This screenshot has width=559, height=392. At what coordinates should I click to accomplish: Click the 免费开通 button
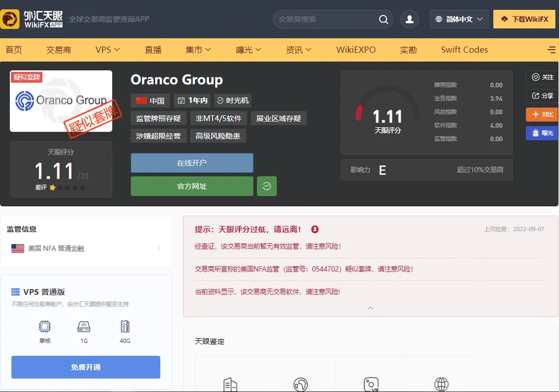[x=85, y=367]
